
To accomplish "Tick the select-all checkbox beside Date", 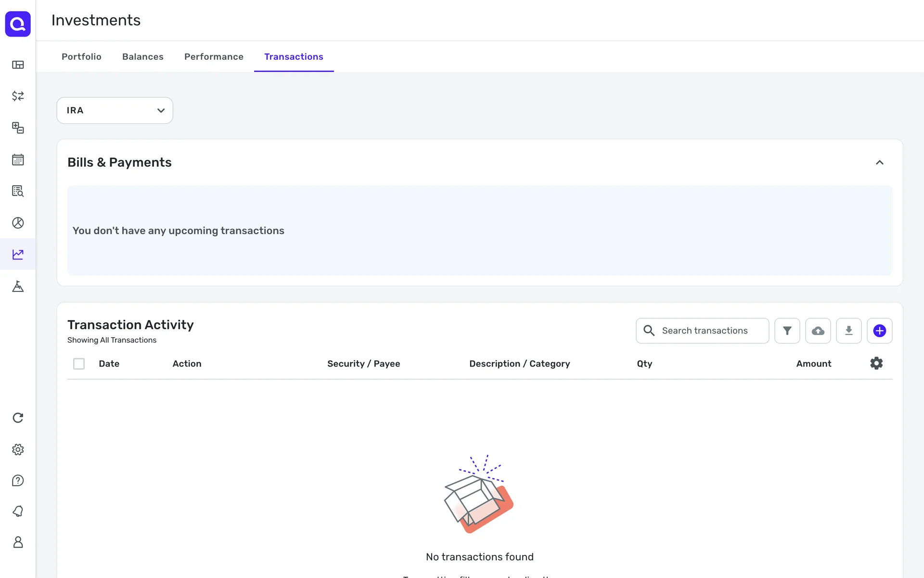I will pos(79,364).
